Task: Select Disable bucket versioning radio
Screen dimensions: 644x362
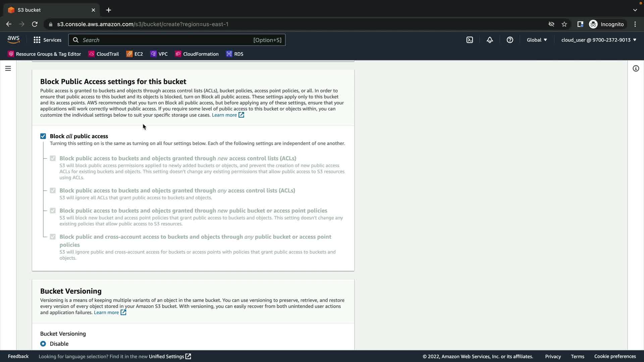Action: click(43, 344)
